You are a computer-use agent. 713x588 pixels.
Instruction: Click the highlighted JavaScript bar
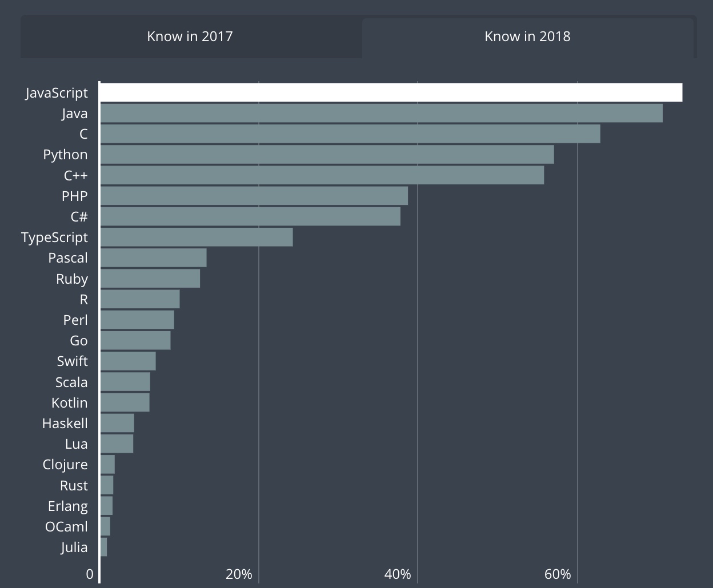tap(391, 92)
